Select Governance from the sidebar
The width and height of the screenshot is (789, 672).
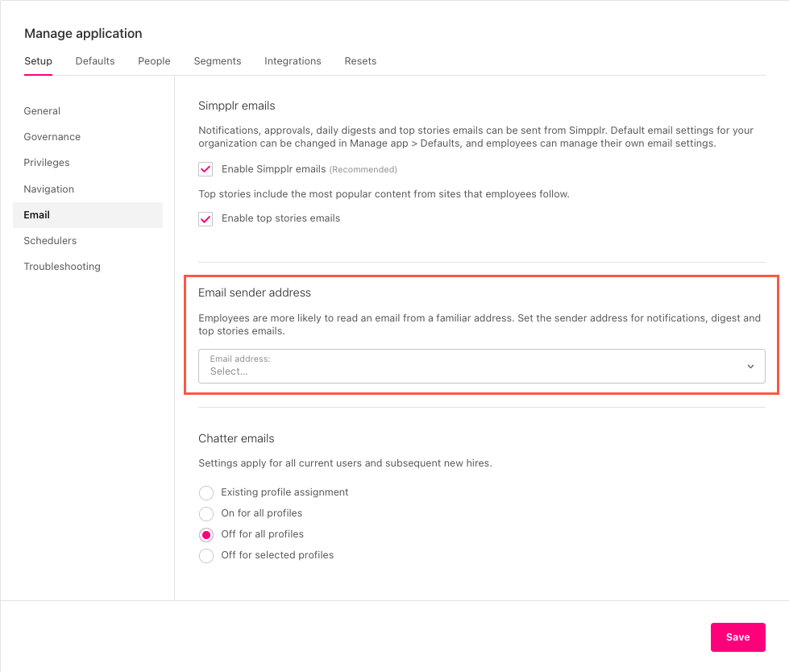click(52, 136)
